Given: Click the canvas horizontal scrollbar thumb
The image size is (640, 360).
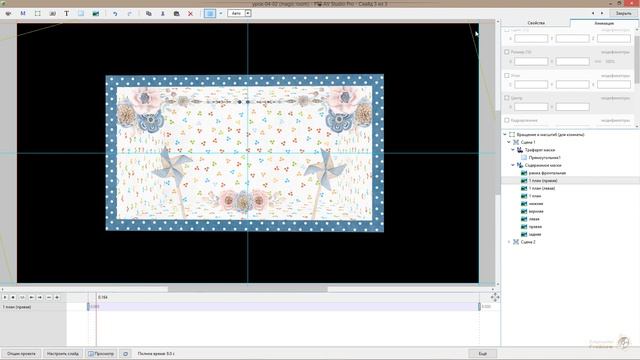Looking at the screenshot, I should pos(248,289).
